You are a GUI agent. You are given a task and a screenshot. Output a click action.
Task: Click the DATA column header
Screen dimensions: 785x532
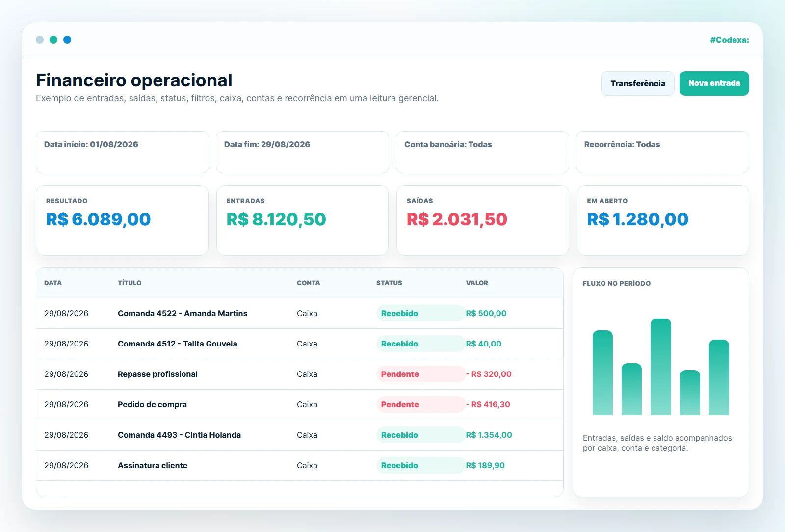coord(53,283)
